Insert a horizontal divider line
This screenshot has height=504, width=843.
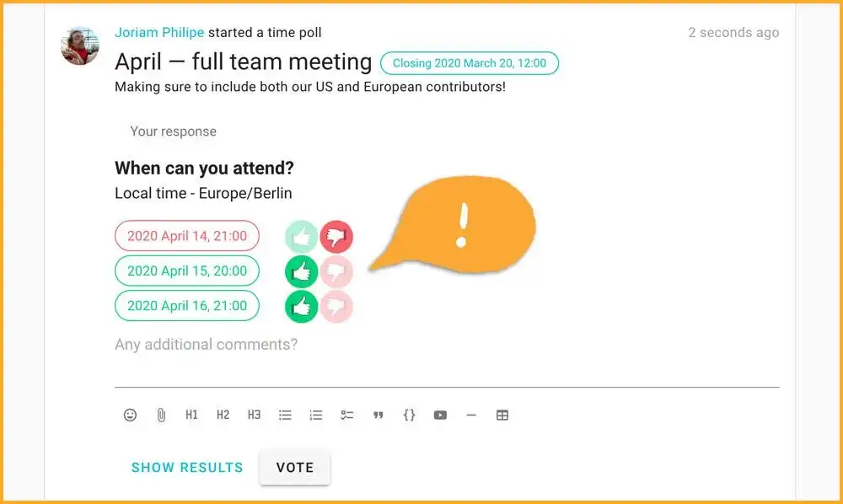click(x=471, y=415)
